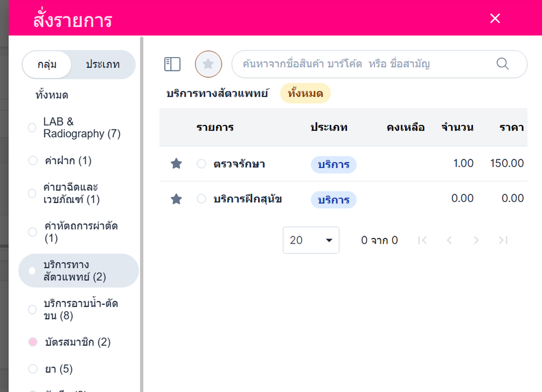Click the ทั้งหมด yellow filter chip
Viewport: 542px width, 392px height.
point(305,93)
